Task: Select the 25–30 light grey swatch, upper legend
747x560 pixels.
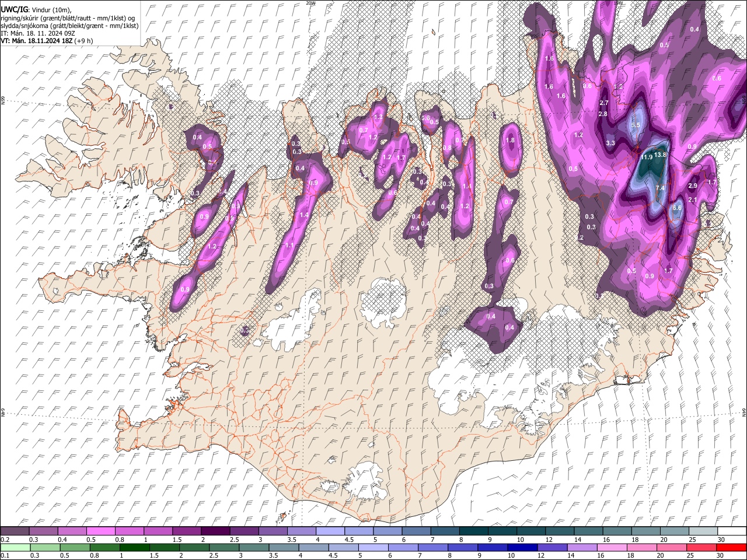Action: point(703,531)
